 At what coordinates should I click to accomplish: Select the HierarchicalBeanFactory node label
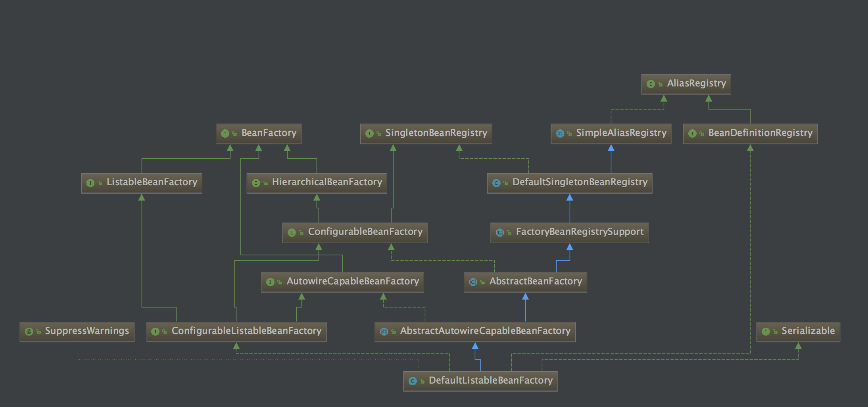(x=327, y=182)
